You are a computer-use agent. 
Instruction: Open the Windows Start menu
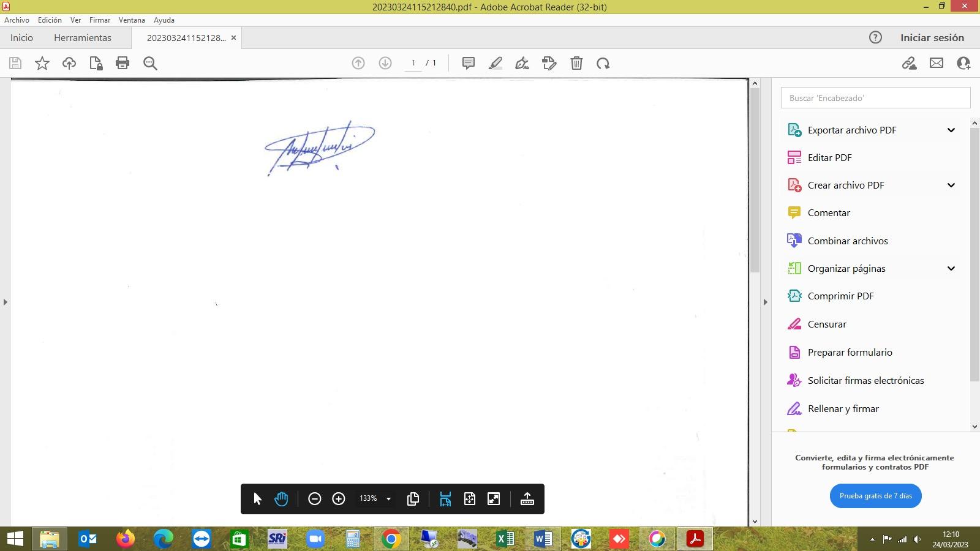pyautogui.click(x=15, y=539)
